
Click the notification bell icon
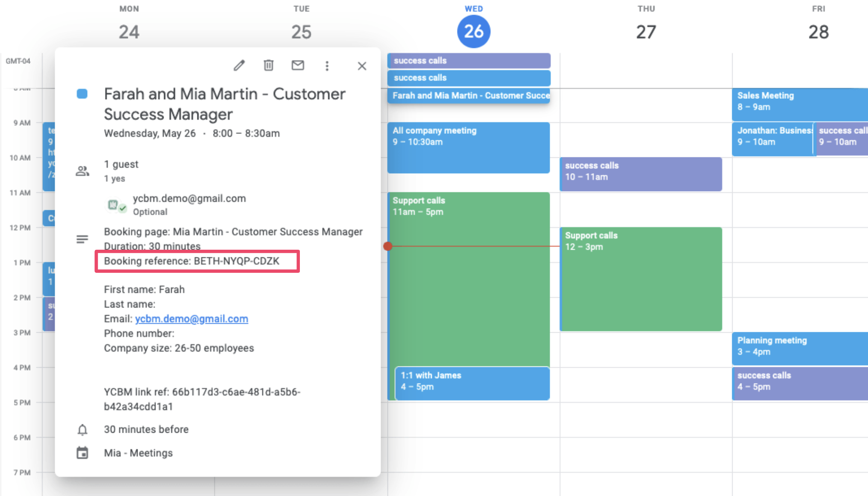click(82, 429)
